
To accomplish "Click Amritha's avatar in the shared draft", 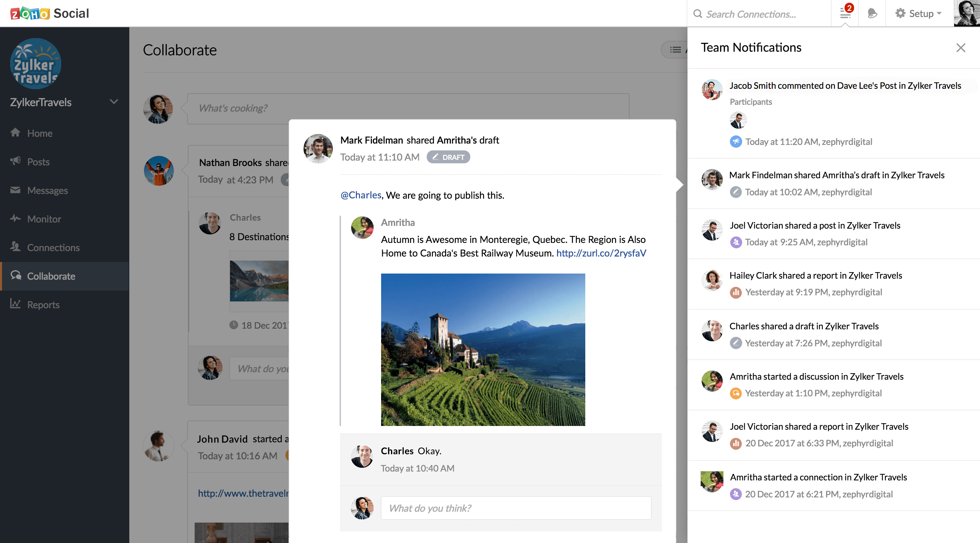I will [362, 227].
